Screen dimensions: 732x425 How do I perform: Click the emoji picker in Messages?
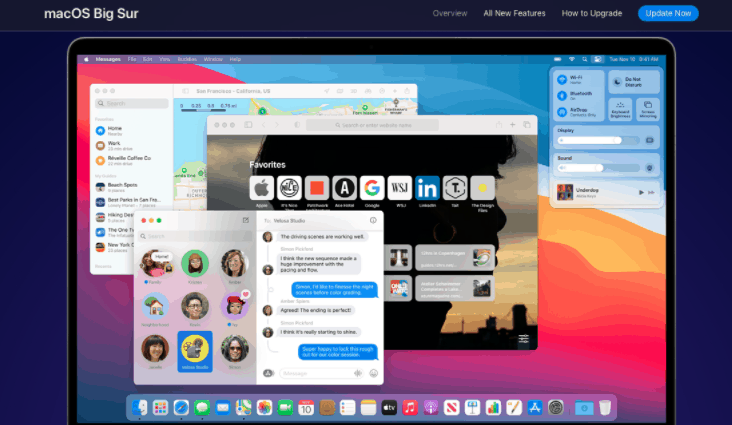point(373,373)
